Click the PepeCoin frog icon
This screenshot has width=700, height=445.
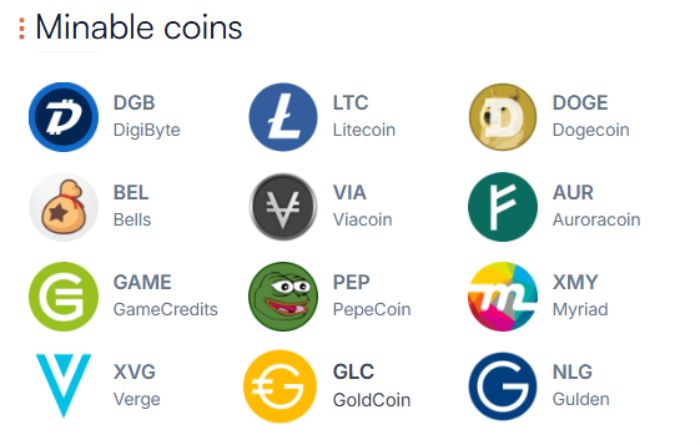[283, 296]
